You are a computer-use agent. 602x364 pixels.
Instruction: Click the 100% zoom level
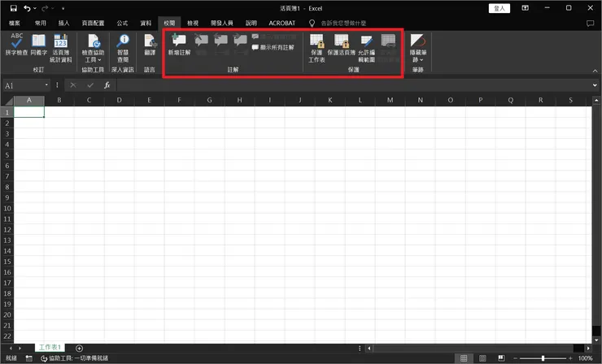[586, 358]
